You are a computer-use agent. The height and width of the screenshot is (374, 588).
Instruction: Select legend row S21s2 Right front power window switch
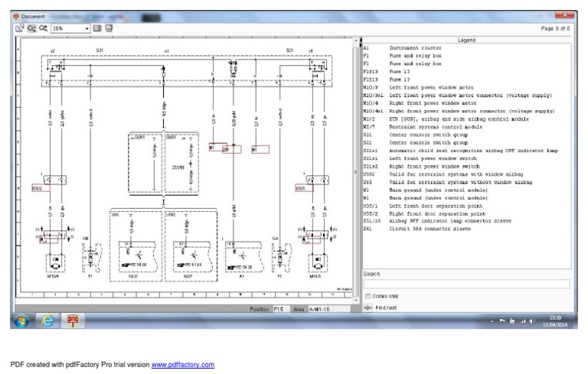coord(466,167)
